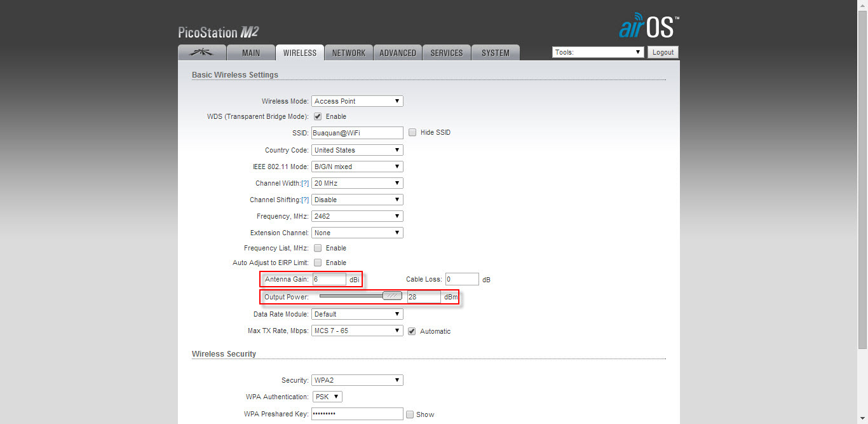Viewport: 868px width, 424px height.
Task: Switch to the NETWORK tab
Action: point(348,53)
